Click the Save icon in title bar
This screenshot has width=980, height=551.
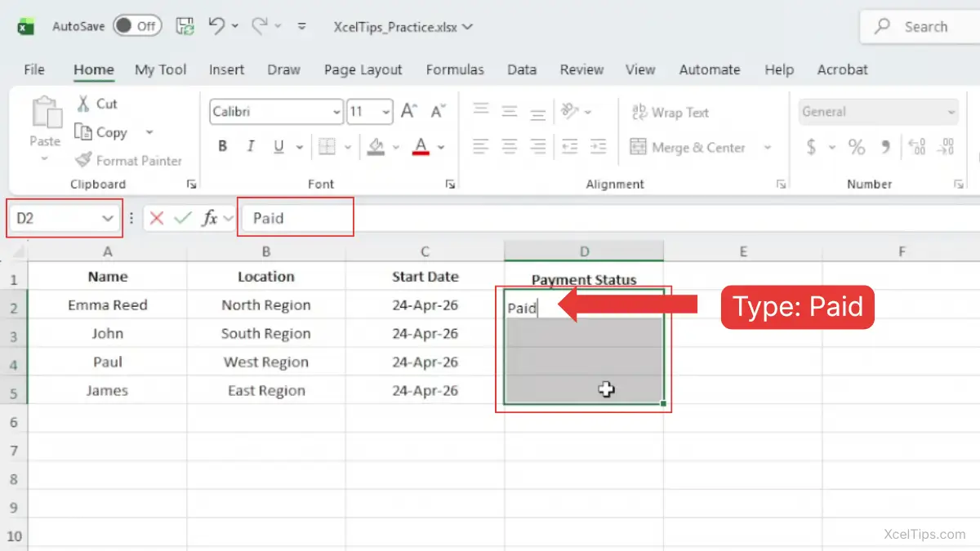coord(185,26)
